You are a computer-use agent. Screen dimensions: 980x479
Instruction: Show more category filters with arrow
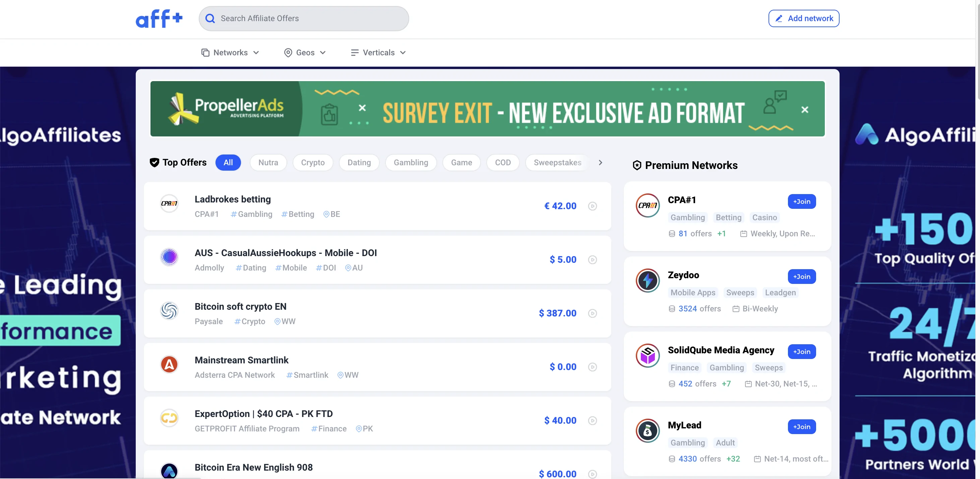[600, 163]
